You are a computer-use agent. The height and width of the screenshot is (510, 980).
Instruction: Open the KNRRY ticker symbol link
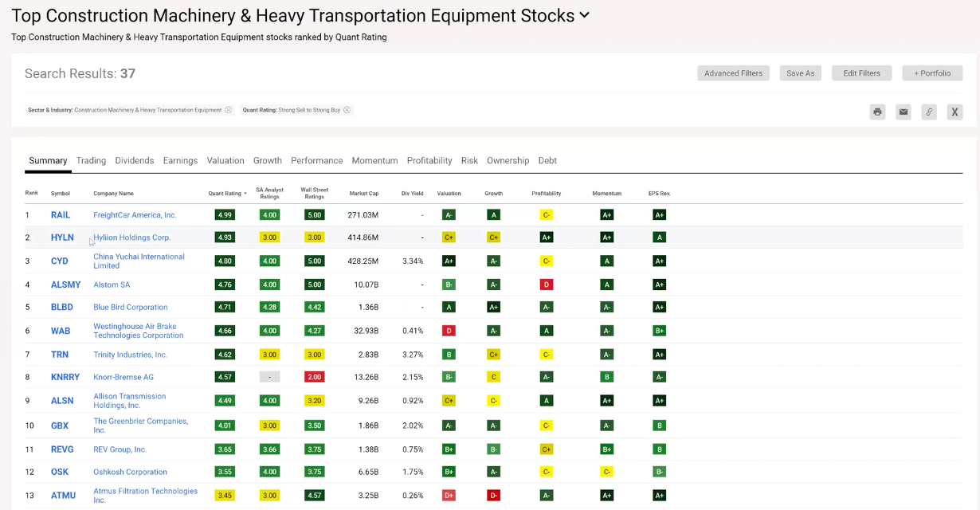tap(65, 377)
